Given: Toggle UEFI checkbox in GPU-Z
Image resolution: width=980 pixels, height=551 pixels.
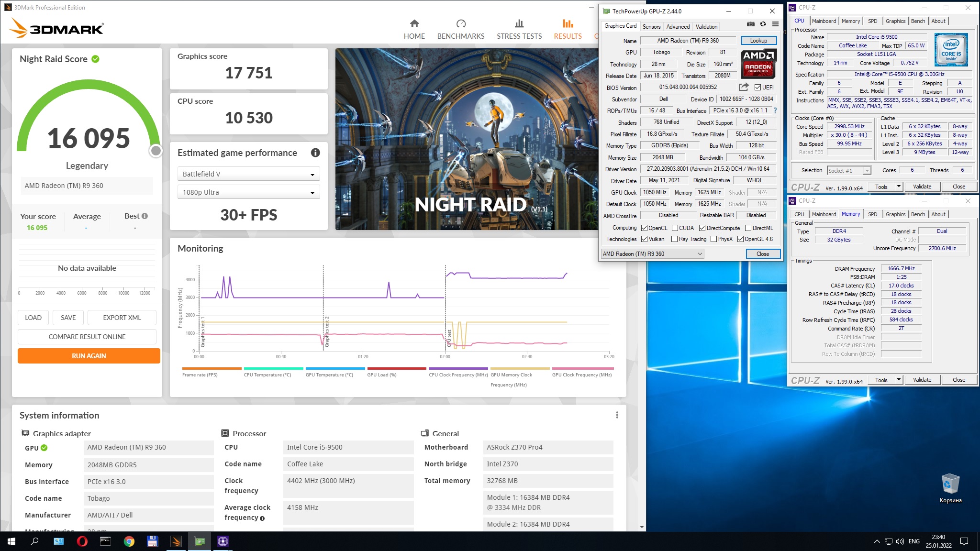Looking at the screenshot, I should tap(757, 87).
